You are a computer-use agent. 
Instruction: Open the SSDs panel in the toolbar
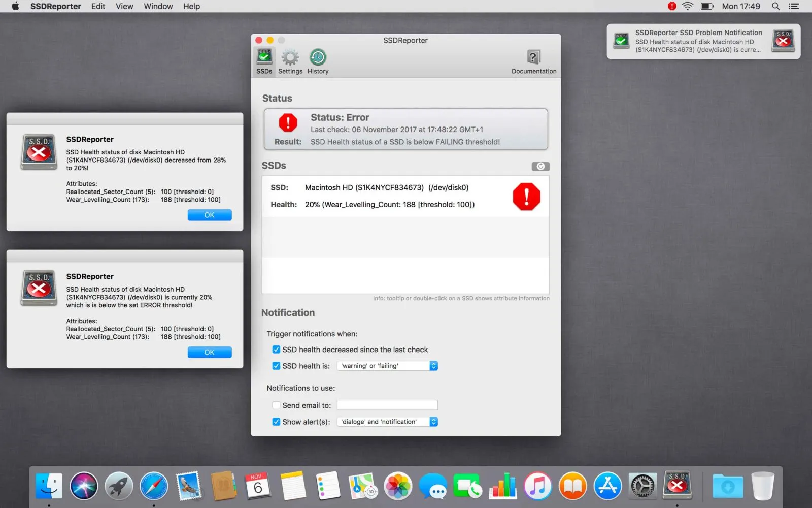263,60
